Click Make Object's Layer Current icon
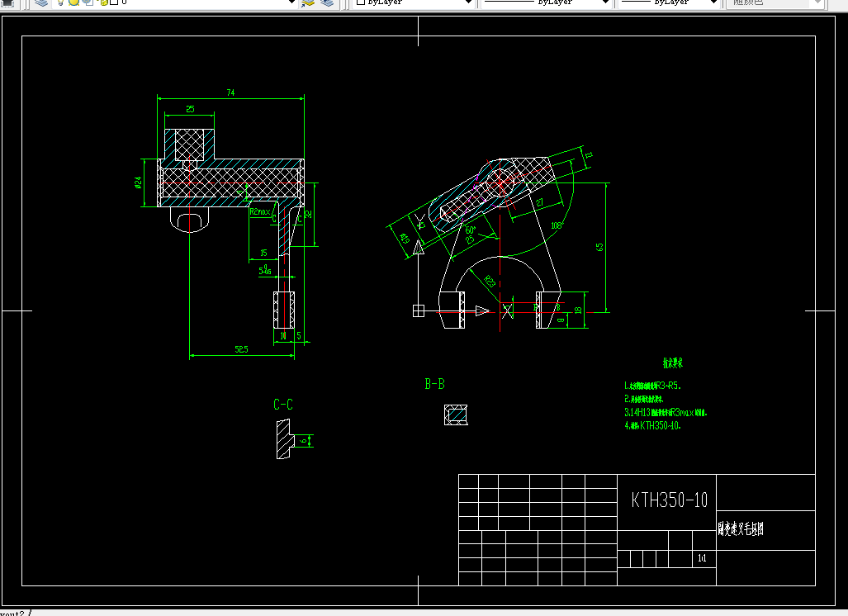Viewport: 848px width, 616px height. [308, 2]
